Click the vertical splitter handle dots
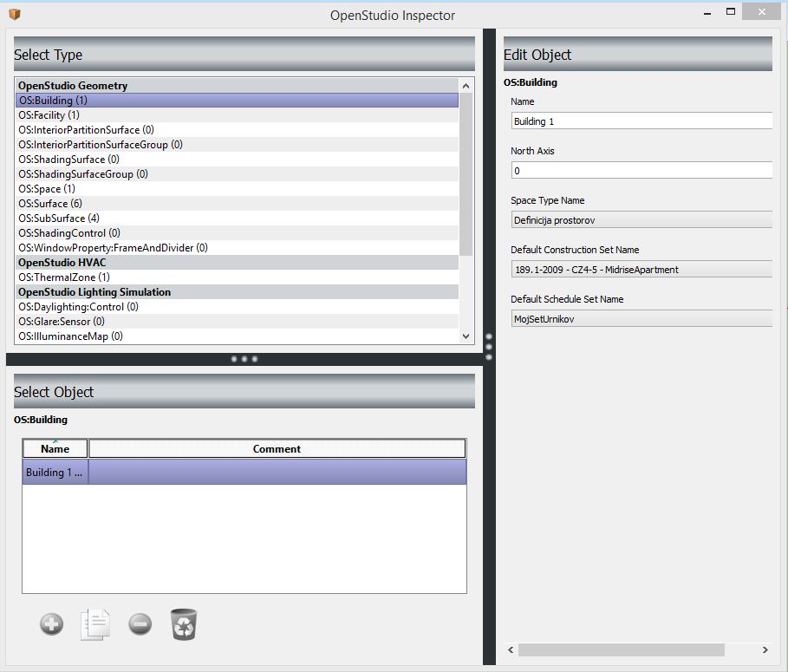 [x=489, y=347]
